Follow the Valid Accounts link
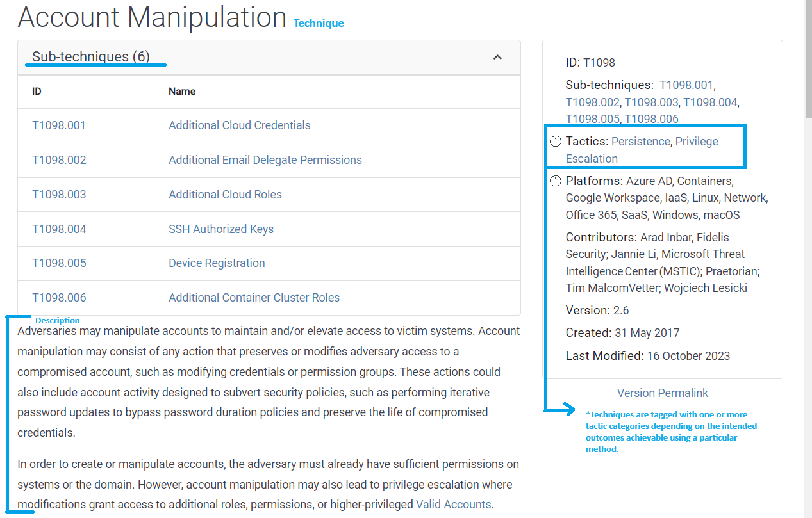This screenshot has width=812, height=518. [x=454, y=505]
